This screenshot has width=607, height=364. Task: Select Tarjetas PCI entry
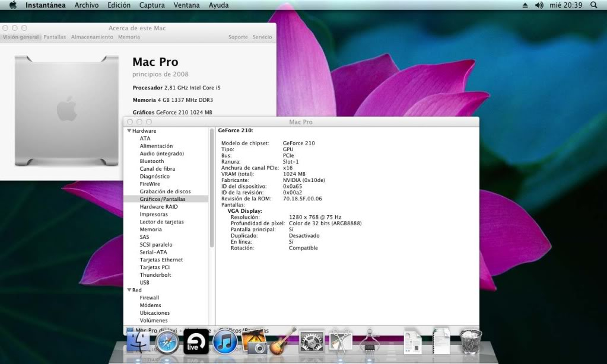click(154, 267)
